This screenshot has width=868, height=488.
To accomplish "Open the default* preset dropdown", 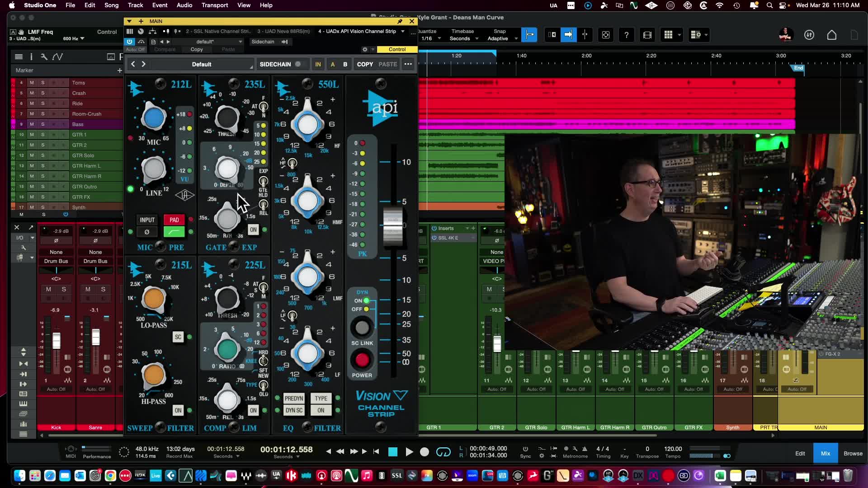I will (x=219, y=42).
